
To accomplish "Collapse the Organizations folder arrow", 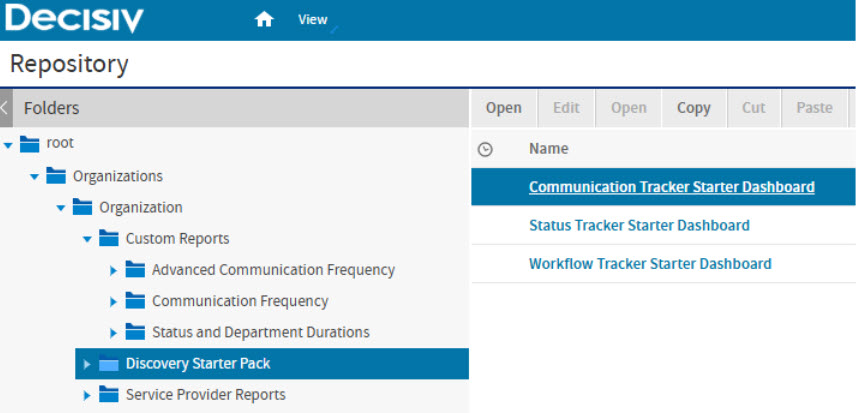I will pos(34,177).
